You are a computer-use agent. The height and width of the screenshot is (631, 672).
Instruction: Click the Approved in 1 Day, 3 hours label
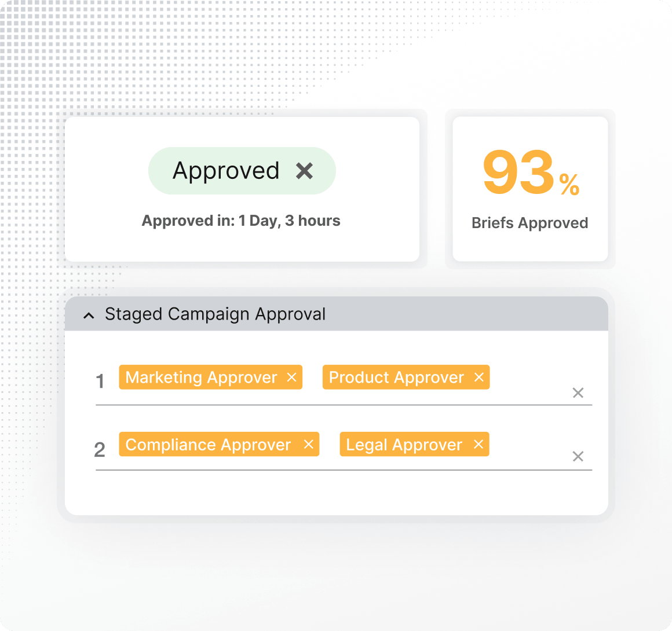[x=242, y=221]
